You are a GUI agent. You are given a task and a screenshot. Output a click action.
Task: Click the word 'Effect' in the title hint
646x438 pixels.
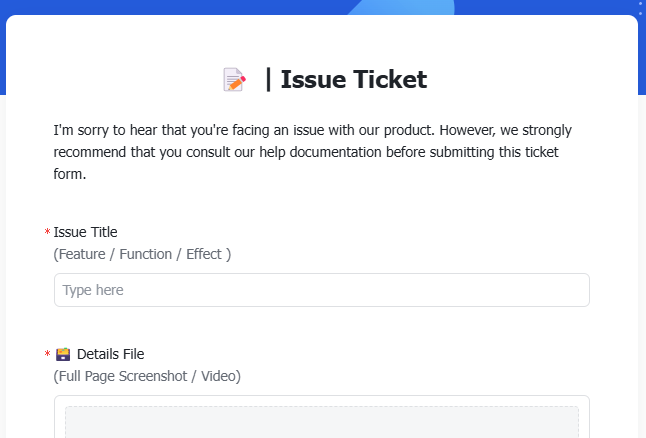tap(204, 254)
